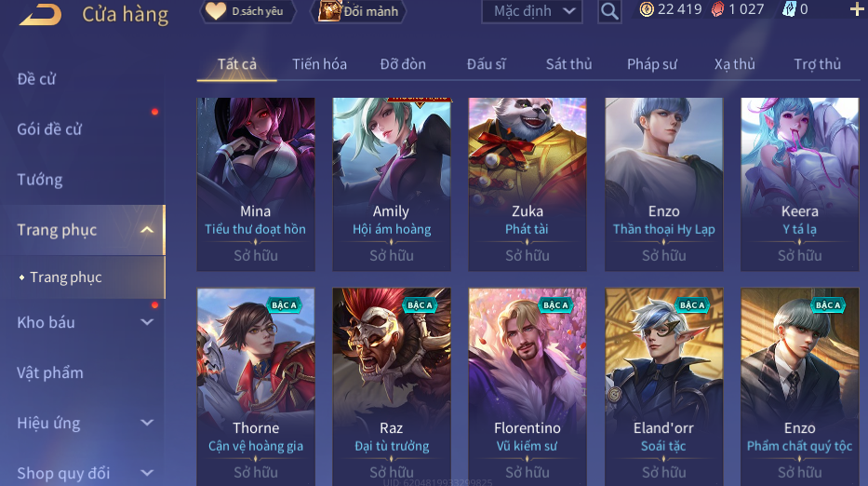The image size is (868, 486).
Task: Select the Pháp sư tab
Action: [x=652, y=64]
